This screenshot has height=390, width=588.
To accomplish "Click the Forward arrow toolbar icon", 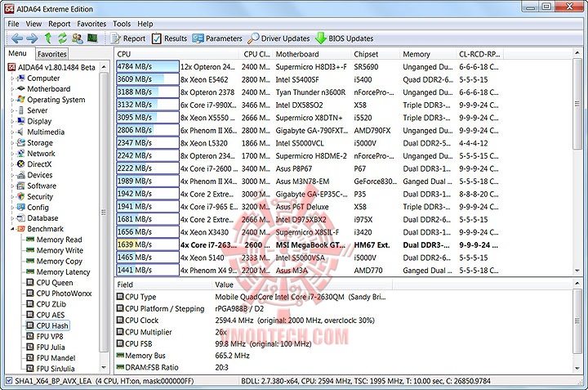I will (32, 38).
